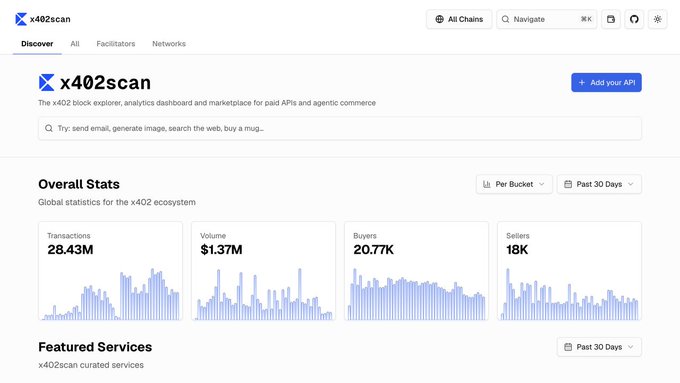Toggle the light/dark theme sun icon
Viewport: 680px width, 383px height.
tap(657, 19)
